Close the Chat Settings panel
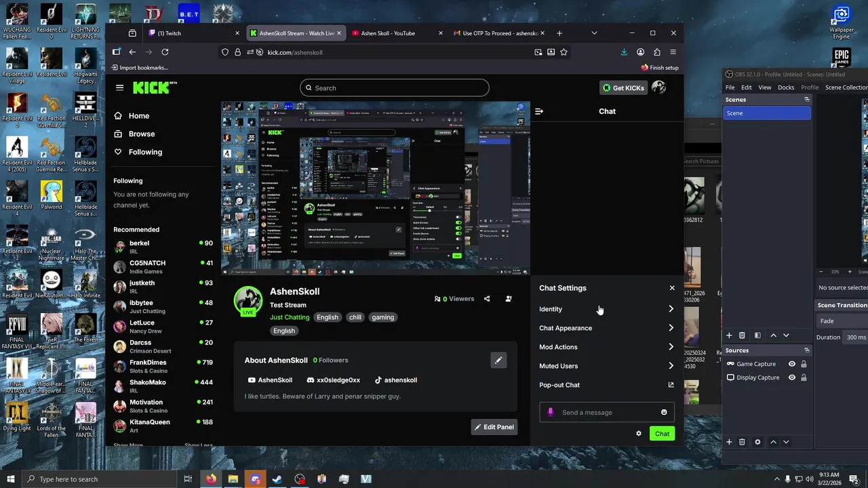Image resolution: width=868 pixels, height=488 pixels. 672,288
